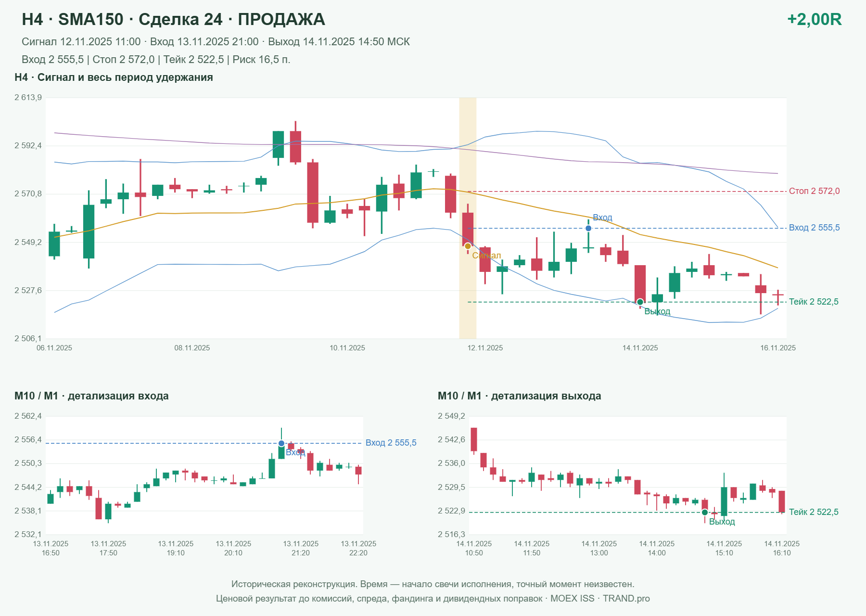The height and width of the screenshot is (616, 866).
Task: Click the green exit dot on the exit detail chart
Action: (705, 512)
